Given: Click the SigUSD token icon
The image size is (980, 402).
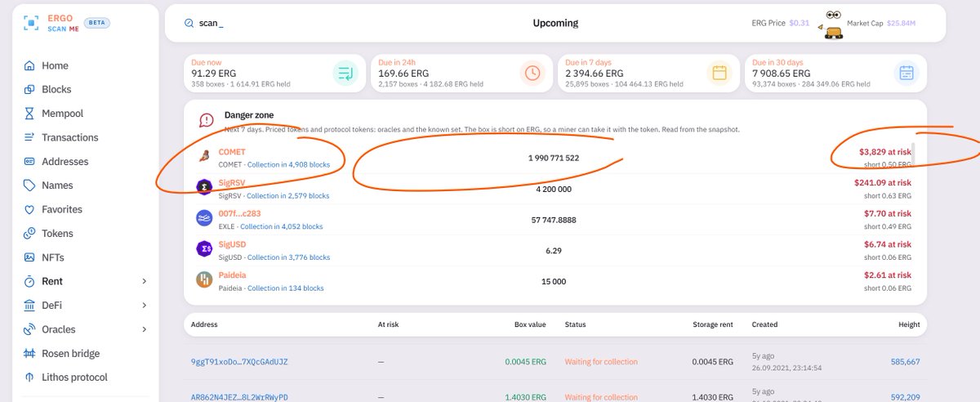Looking at the screenshot, I should coord(204,248).
